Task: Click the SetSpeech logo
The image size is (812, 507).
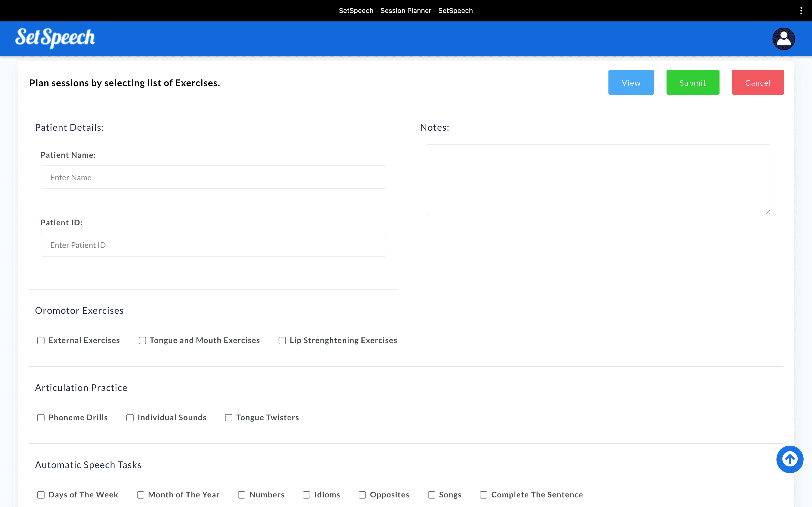Action: pos(55,38)
